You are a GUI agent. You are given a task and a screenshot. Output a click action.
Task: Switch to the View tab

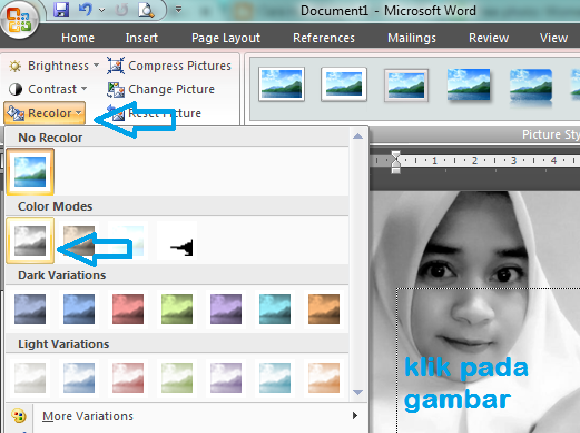[554, 37]
